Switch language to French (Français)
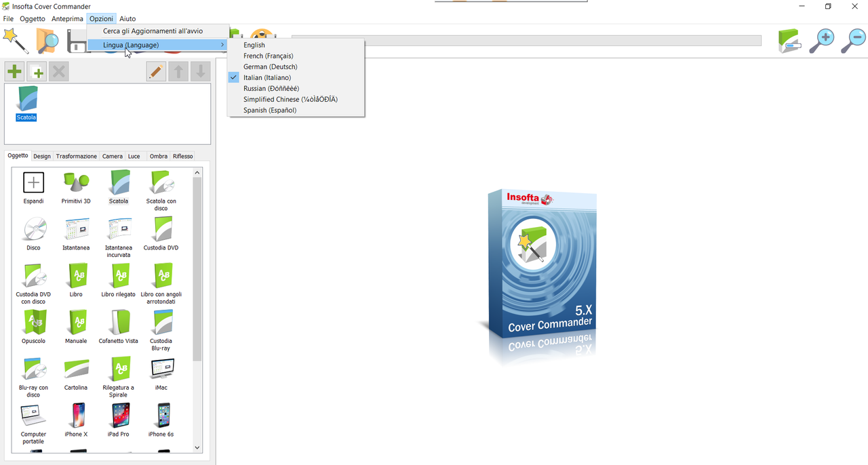Viewport: 868px width, 465px height. (x=296, y=56)
